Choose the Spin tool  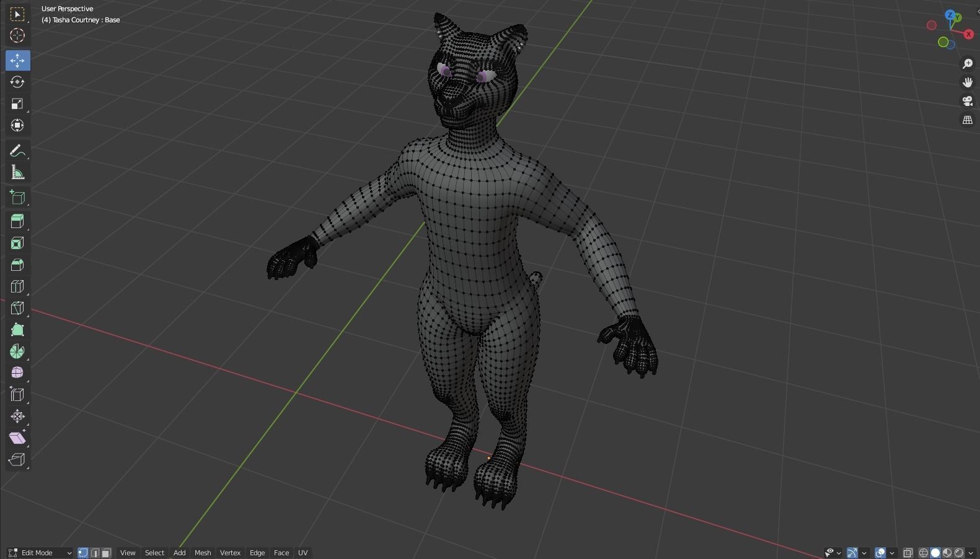tap(17, 351)
